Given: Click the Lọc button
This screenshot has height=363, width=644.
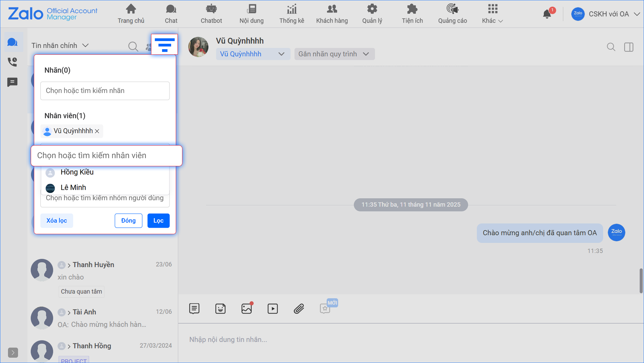Looking at the screenshot, I should [x=158, y=221].
